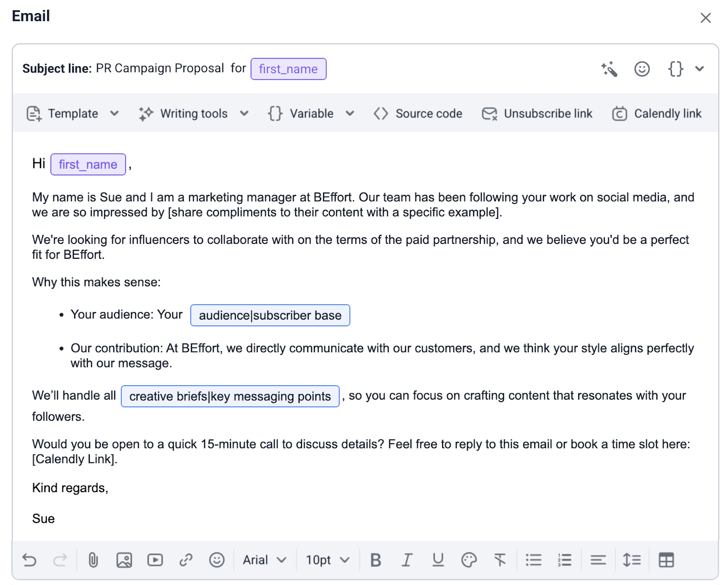Toggle bulleted list

[x=533, y=560]
